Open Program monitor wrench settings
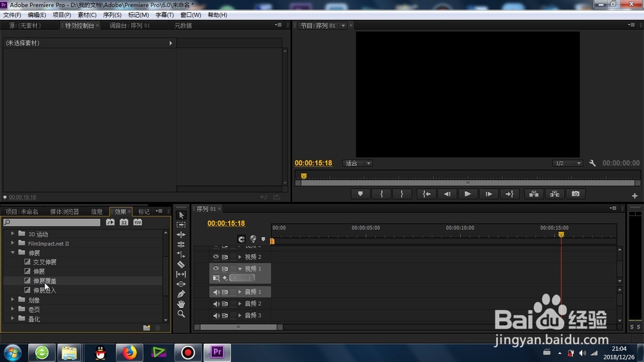Viewport: 644px width, 362px height. (592, 163)
